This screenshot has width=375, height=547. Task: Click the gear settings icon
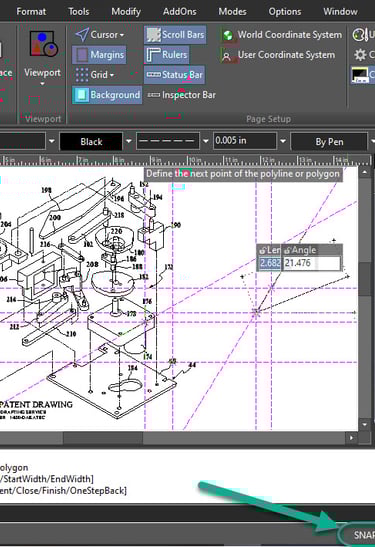coord(360,55)
